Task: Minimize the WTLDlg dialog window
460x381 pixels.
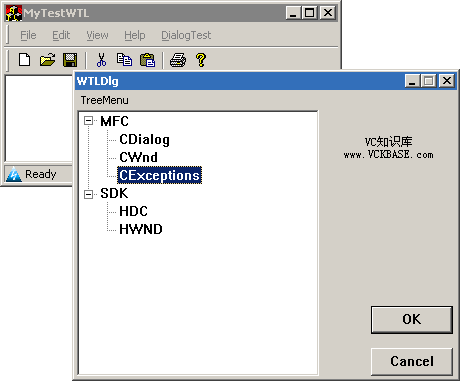Action: pyautogui.click(x=412, y=81)
